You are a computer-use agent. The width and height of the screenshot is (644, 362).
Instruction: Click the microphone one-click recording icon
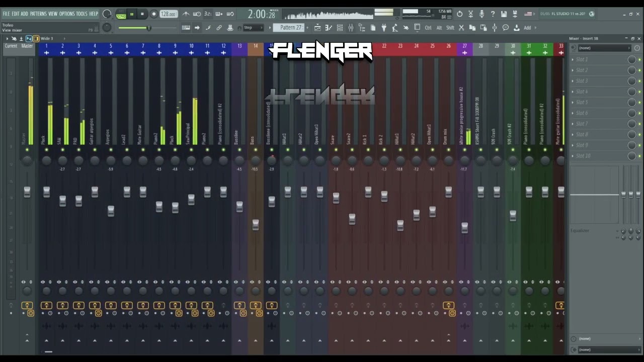(x=481, y=14)
